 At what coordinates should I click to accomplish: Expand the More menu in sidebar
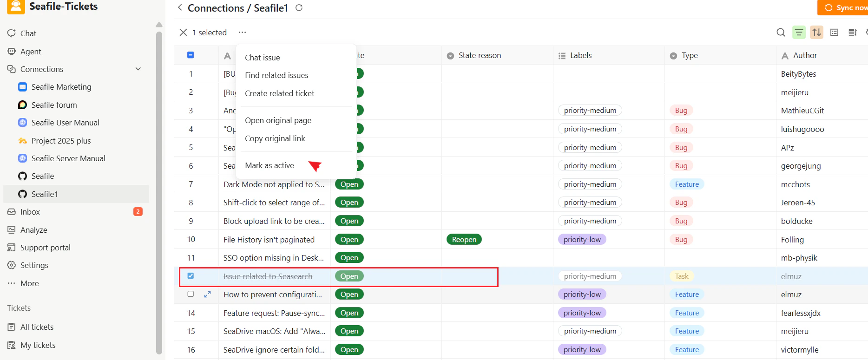coord(29,283)
